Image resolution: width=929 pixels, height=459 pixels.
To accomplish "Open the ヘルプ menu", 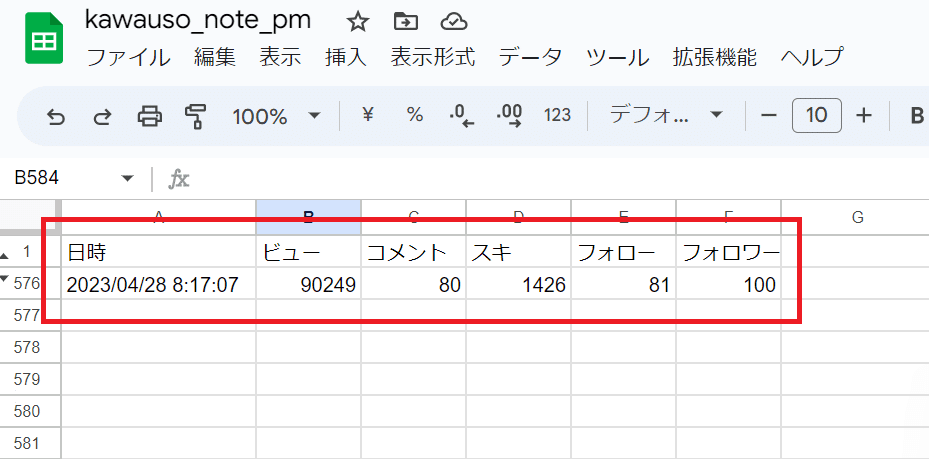I will tap(812, 57).
